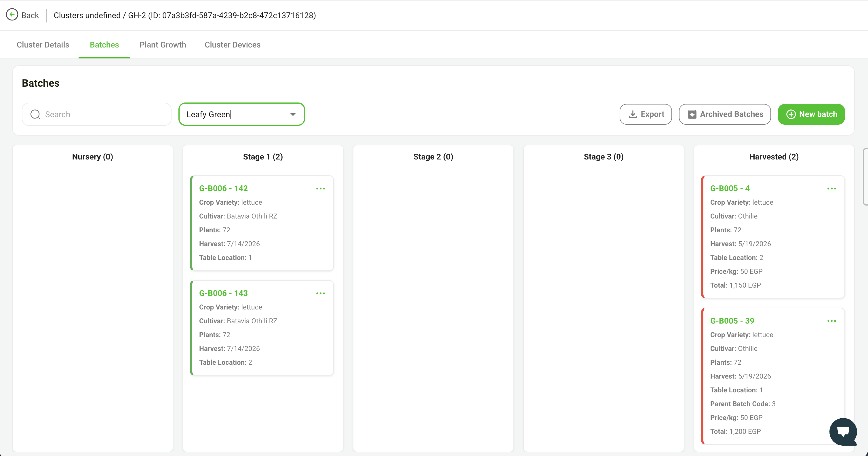Select the Batches tab
The image size is (868, 456).
click(x=104, y=45)
